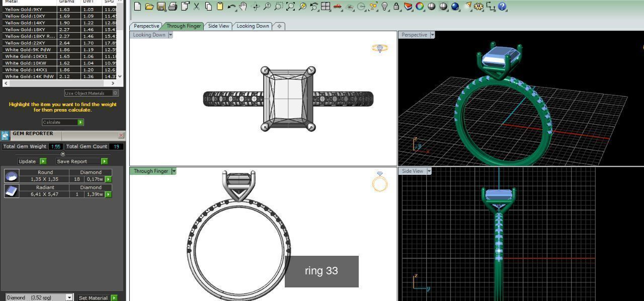Select the Rotate View tool

point(255,7)
